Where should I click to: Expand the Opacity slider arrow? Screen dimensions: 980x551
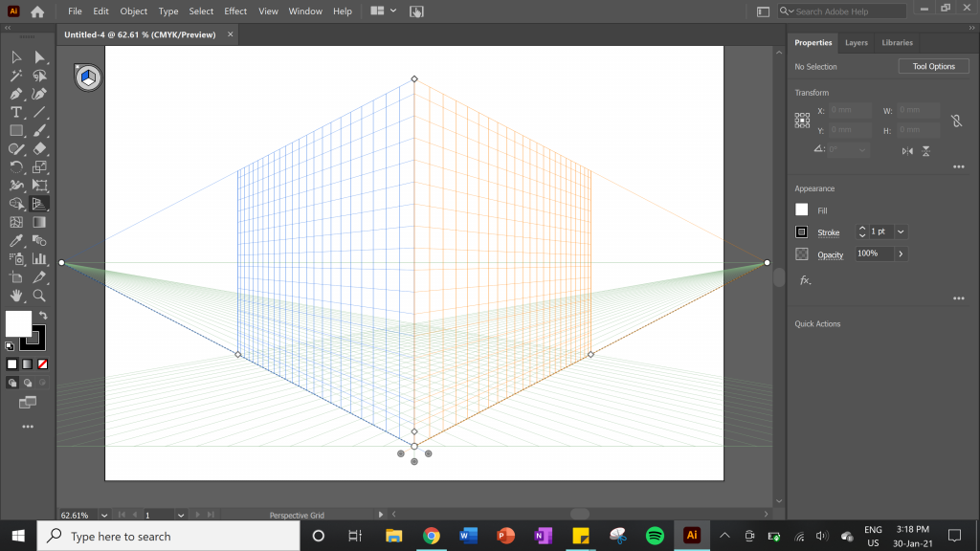point(901,253)
